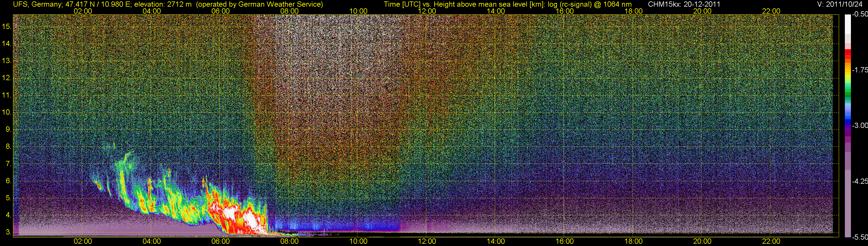Click the 12:00 label on the bottom time axis

coord(427,241)
